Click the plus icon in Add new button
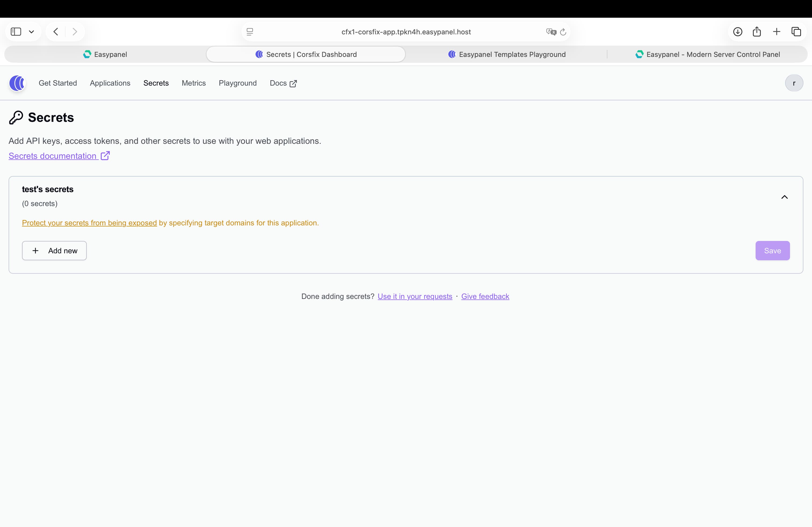This screenshot has width=812, height=527. click(x=35, y=251)
